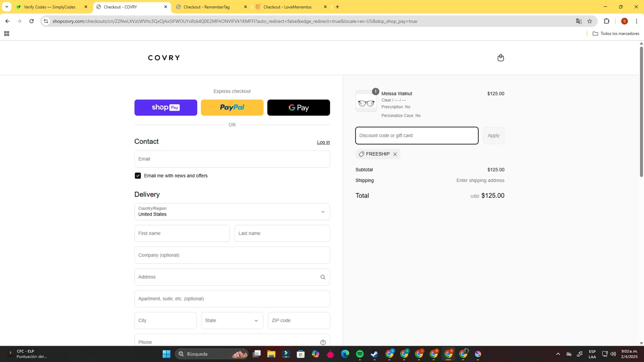
Task: Pay with Google Pay express checkout
Action: coord(299,108)
